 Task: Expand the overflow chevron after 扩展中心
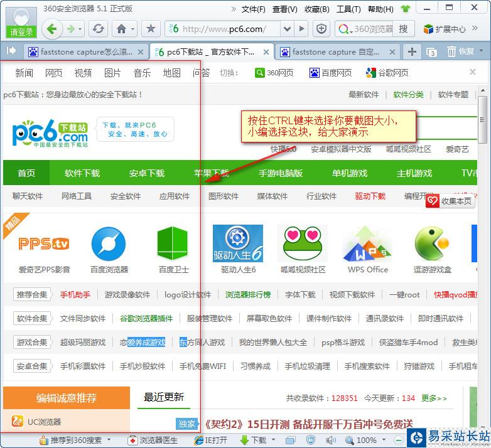pos(475,28)
